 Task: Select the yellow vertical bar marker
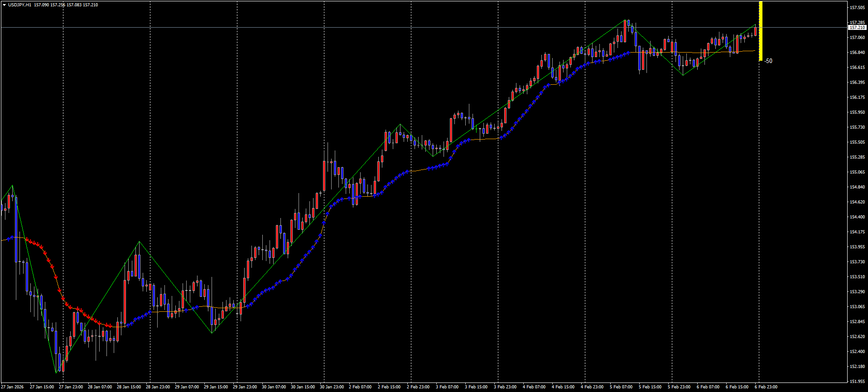761,31
